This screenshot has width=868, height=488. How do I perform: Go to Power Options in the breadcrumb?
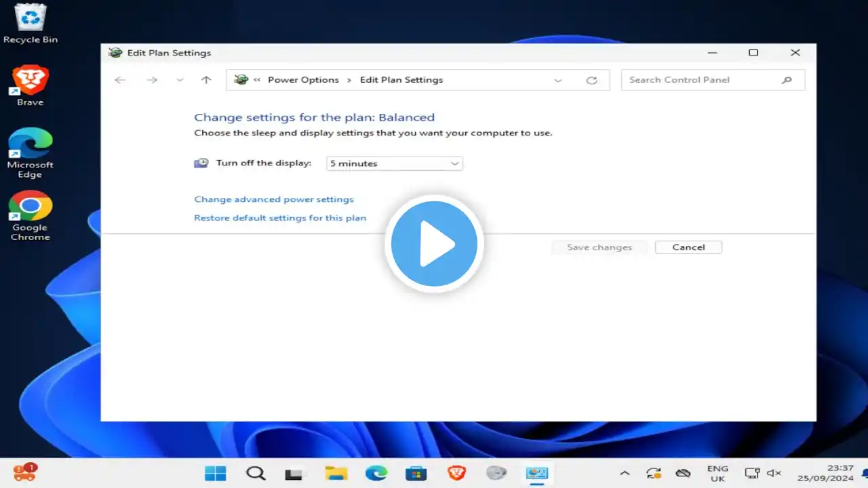303,80
